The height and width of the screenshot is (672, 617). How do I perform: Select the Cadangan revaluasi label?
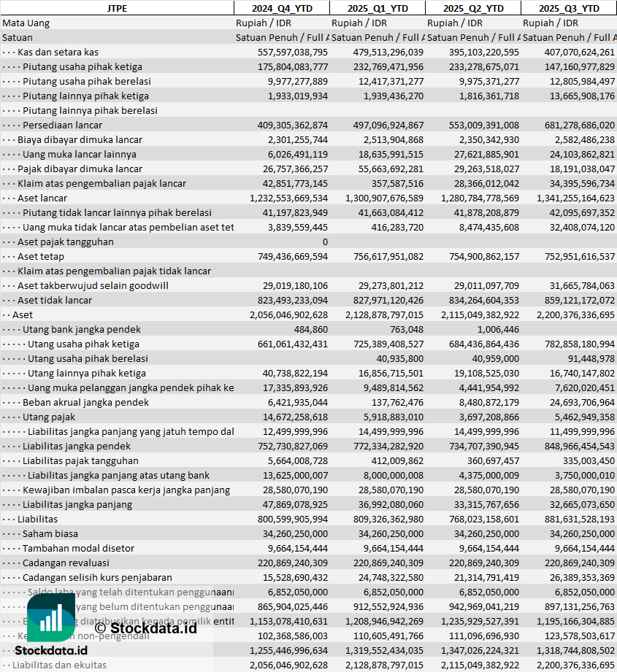[66, 563]
